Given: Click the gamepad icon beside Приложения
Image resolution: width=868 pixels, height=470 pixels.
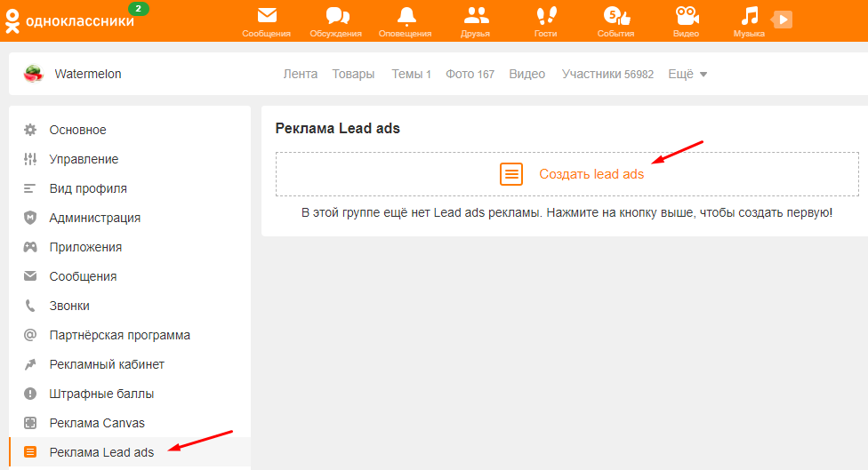Looking at the screenshot, I should point(30,247).
